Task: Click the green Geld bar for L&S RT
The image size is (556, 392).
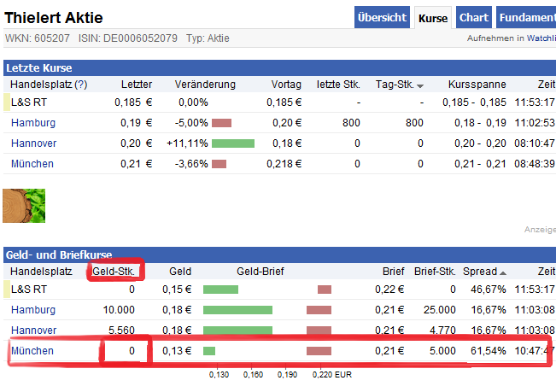Action: pos(220,290)
